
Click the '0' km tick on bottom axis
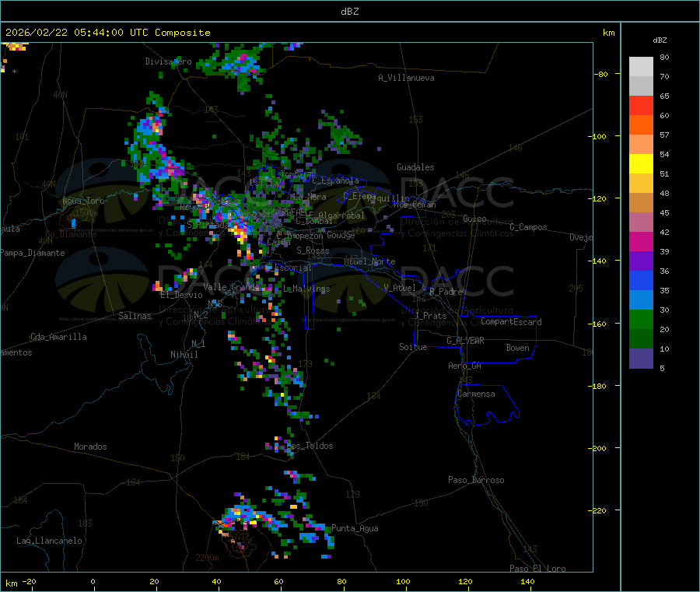coord(93,581)
